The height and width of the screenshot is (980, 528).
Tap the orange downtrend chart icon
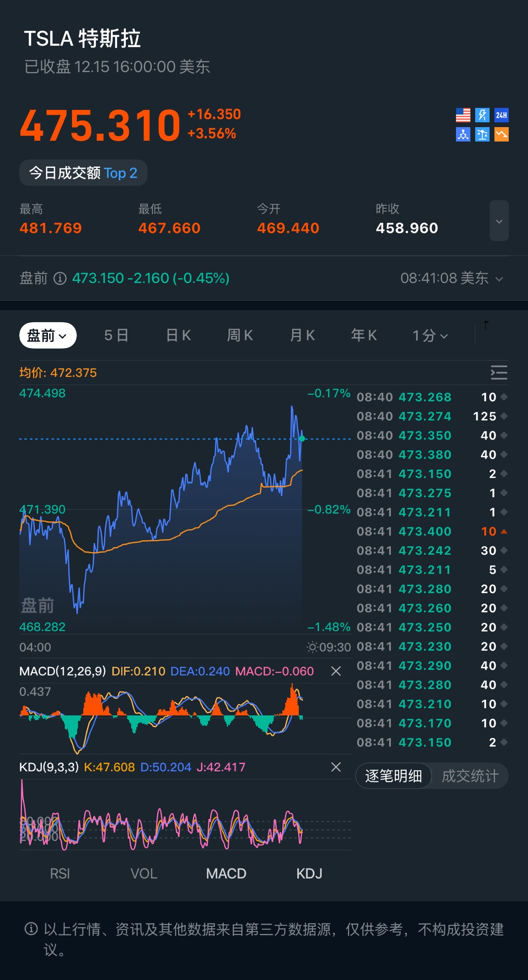coord(501,135)
